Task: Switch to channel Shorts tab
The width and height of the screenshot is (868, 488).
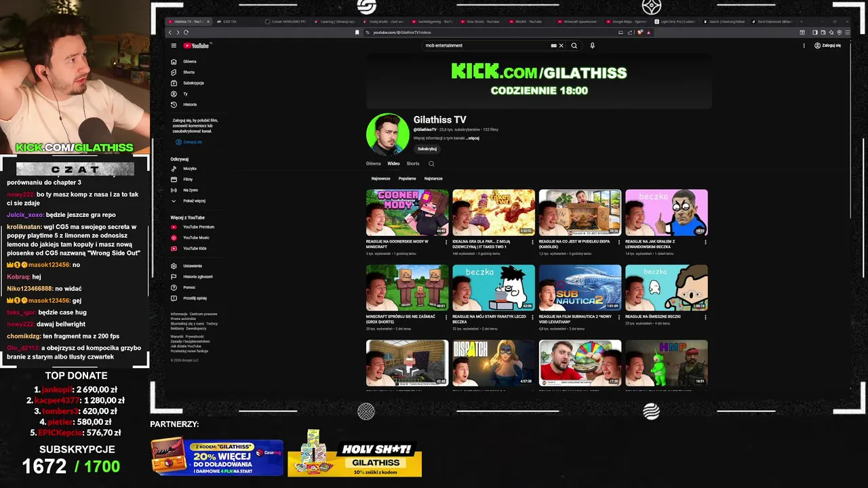Action: pyautogui.click(x=413, y=163)
